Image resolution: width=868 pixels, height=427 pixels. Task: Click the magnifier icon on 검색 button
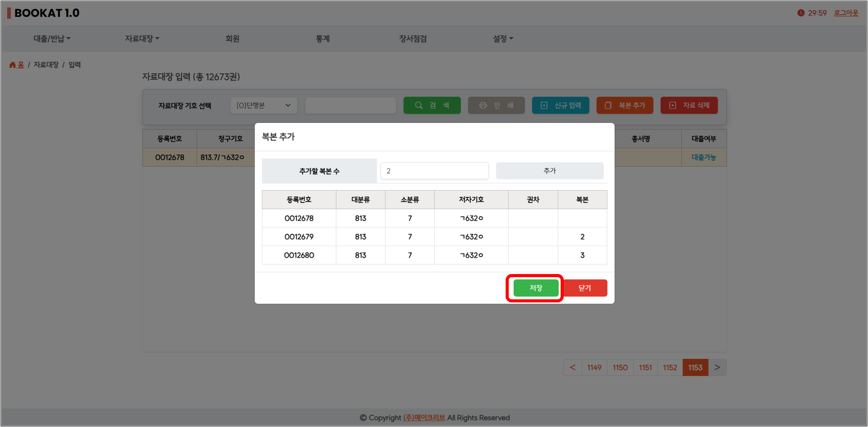click(x=419, y=106)
